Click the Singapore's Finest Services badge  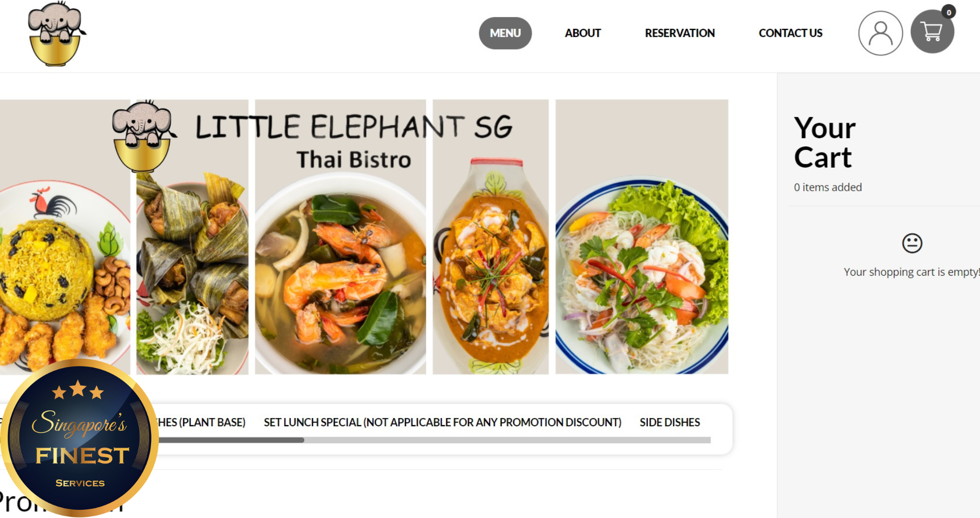click(x=78, y=439)
